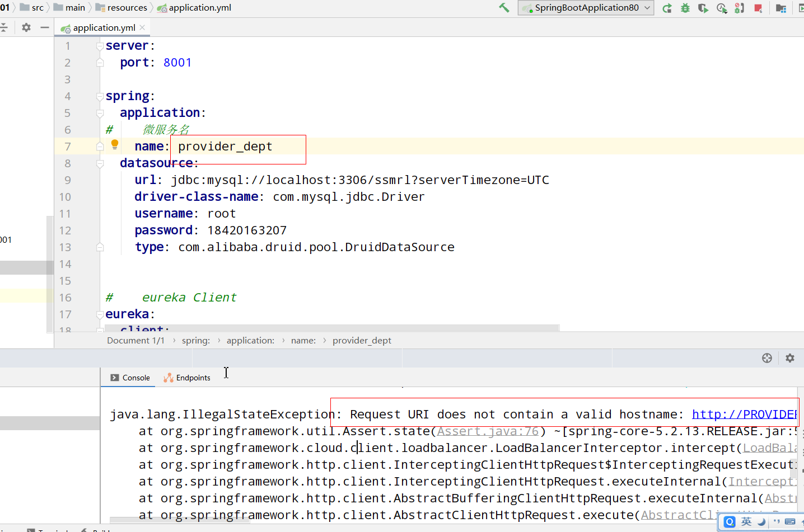This screenshot has height=532, width=804.
Task: Click 'provider_dept' in the YAML breadcrumb bar
Action: [x=362, y=341]
